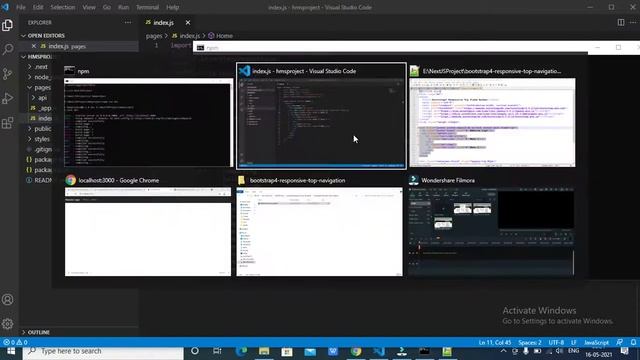Open the Run menu
Screen dimensions: 640x360
pos(123,7)
